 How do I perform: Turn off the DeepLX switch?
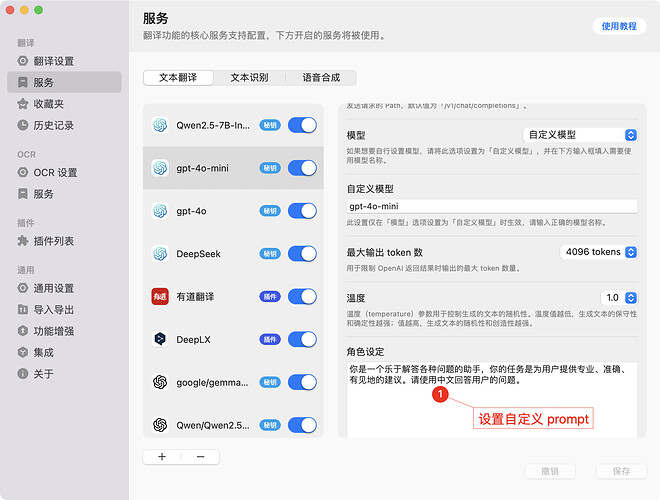302,339
